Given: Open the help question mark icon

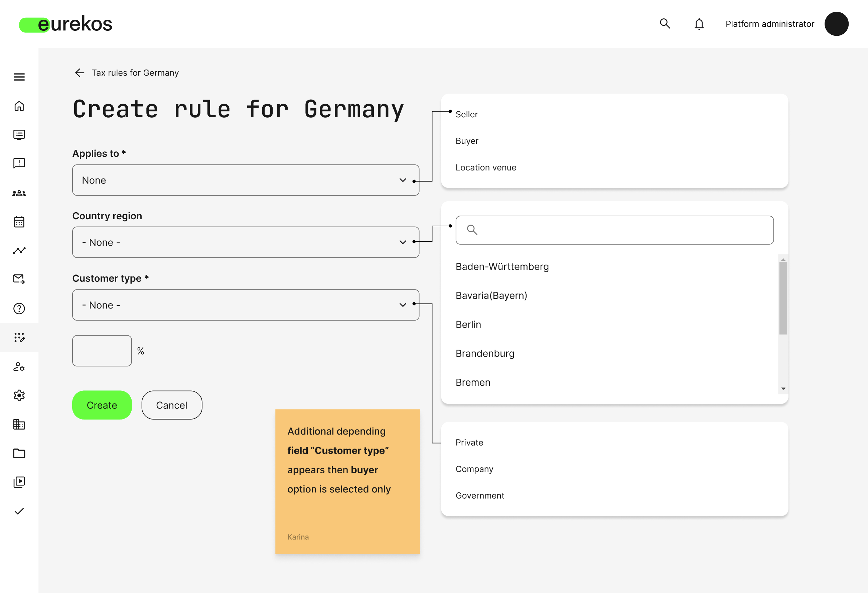Looking at the screenshot, I should point(19,309).
